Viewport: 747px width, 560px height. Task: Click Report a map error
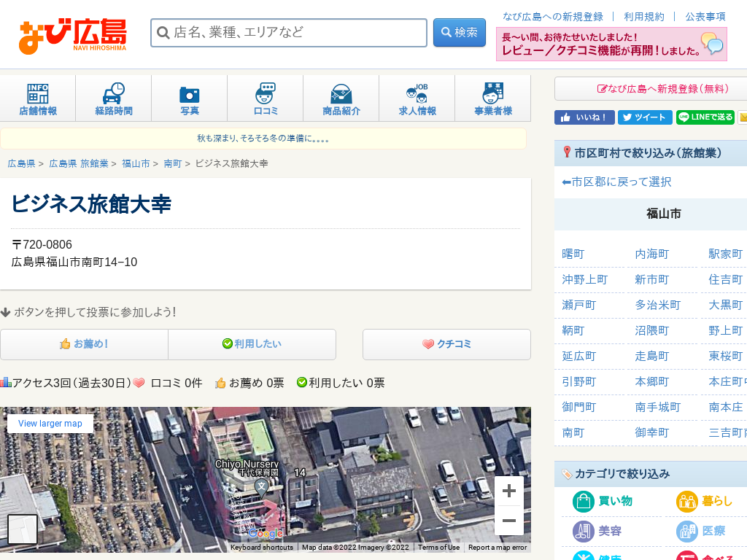coord(498,547)
